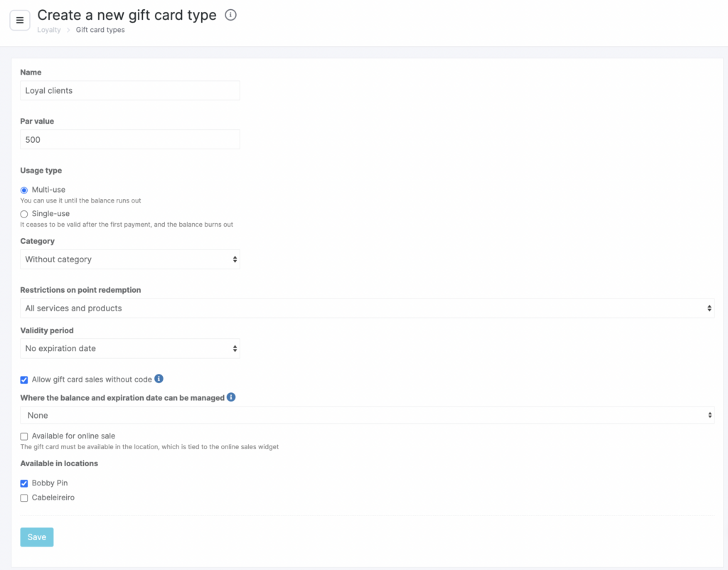
Task: Uncheck Allow gift card sales without code
Action: pos(24,380)
